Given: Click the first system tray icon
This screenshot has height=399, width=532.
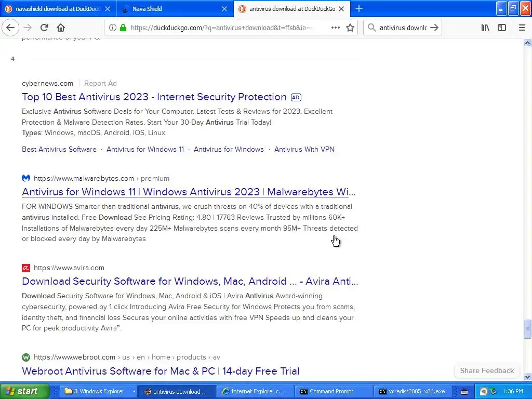Looking at the screenshot, I should 484,391.
